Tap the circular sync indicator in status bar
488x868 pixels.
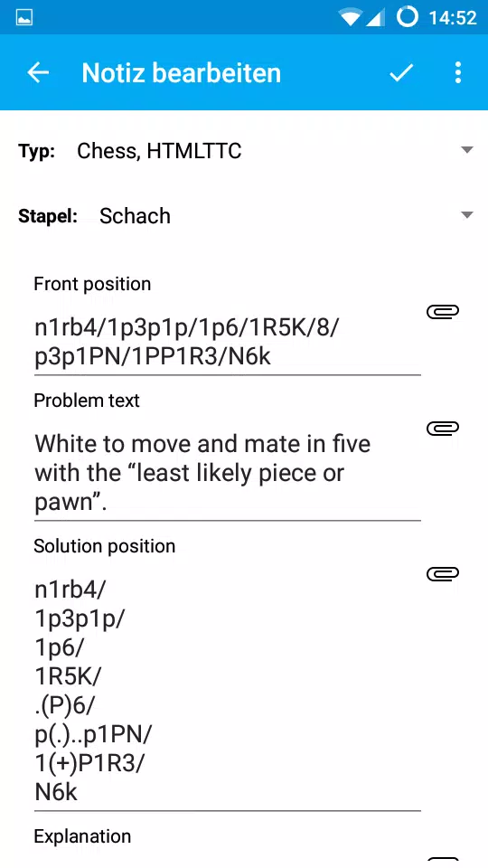(408, 17)
